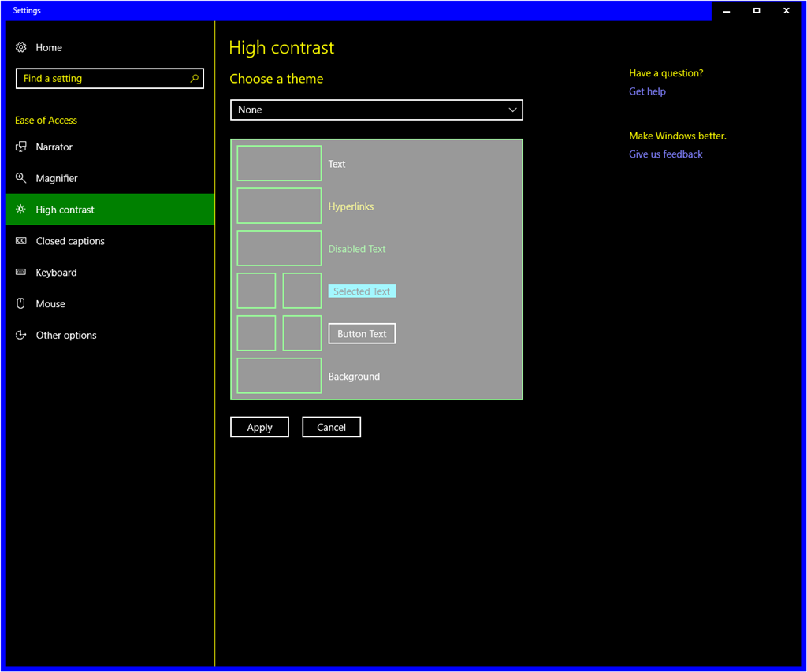Click the search magnifier icon in Find a setting

(x=194, y=78)
